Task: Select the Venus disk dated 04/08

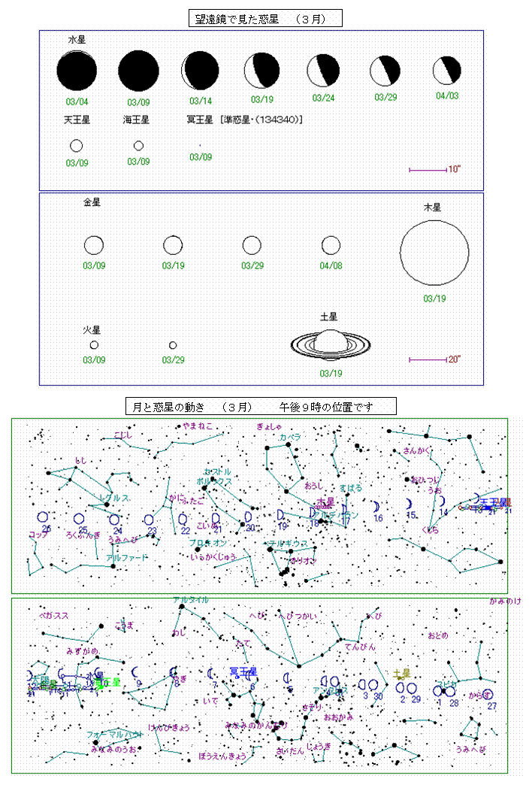Action: coord(331,245)
